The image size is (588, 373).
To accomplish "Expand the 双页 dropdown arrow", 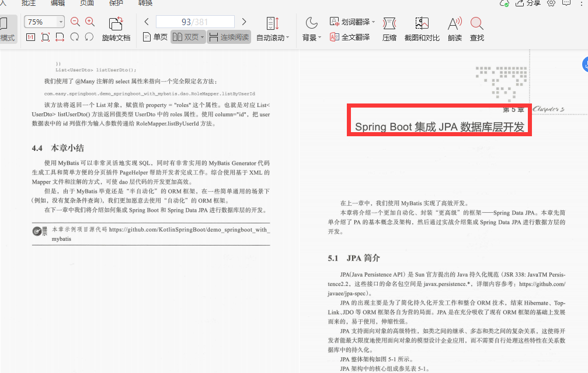I will click(203, 37).
